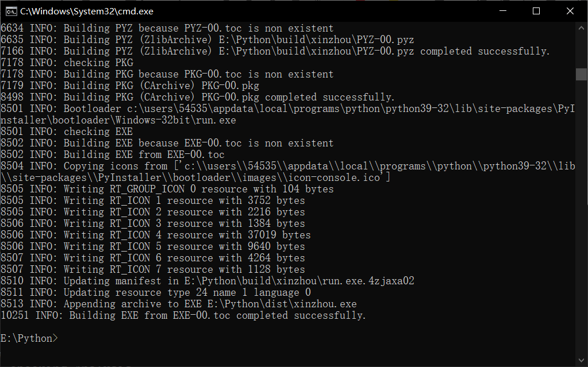Close the cmd.exe window
The image size is (588, 367).
(x=570, y=11)
